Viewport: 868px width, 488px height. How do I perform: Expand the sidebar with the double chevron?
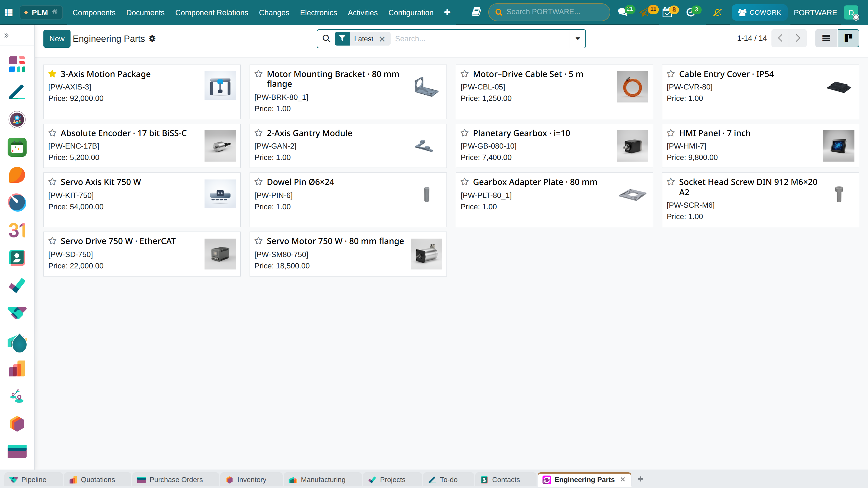(7, 35)
